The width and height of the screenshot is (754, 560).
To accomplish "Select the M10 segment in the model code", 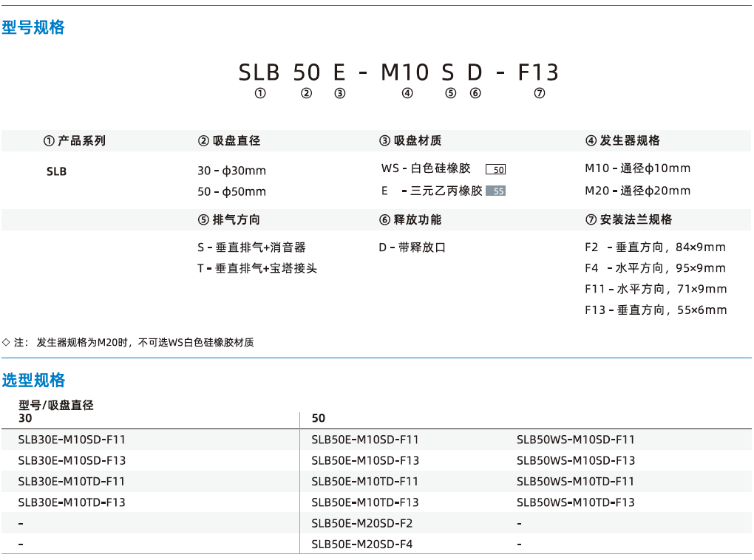I will (405, 72).
